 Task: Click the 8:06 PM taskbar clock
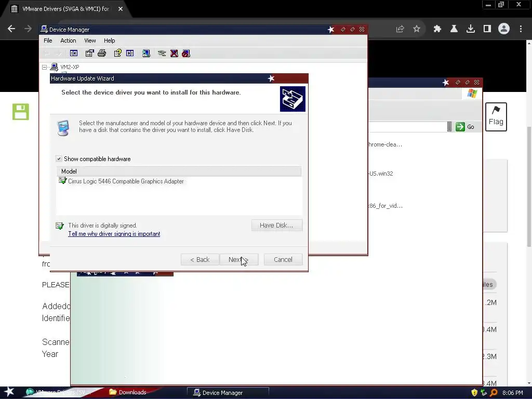(512, 393)
